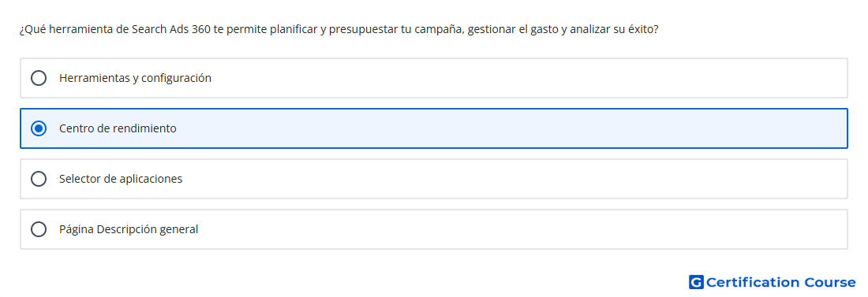The width and height of the screenshot is (868, 297).
Task: Click the Search Ads 360 question text
Action: click(x=339, y=29)
